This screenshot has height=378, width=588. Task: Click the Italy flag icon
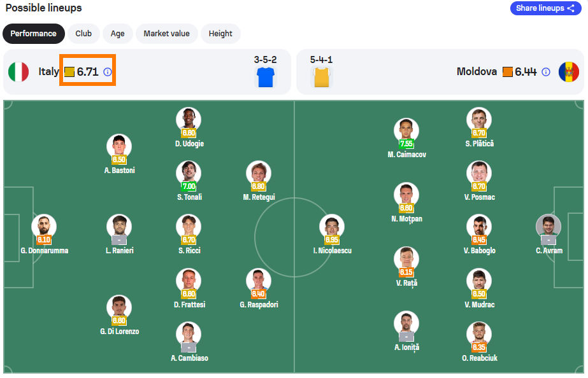[x=18, y=72]
